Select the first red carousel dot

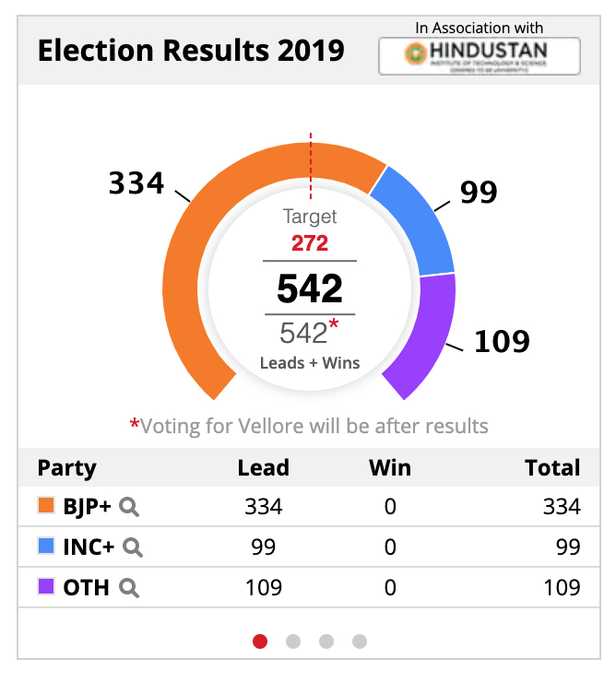point(260,641)
